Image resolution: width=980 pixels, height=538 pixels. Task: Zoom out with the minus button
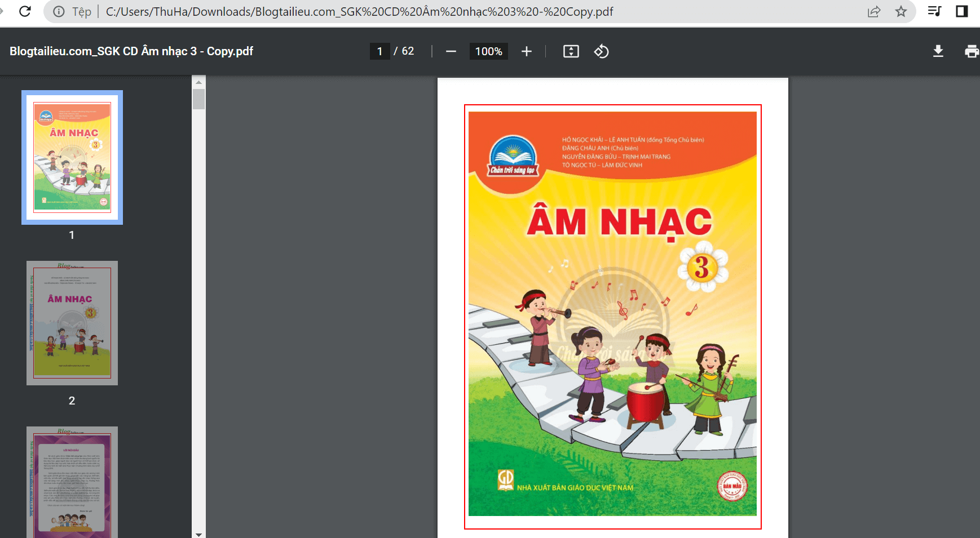tap(451, 51)
